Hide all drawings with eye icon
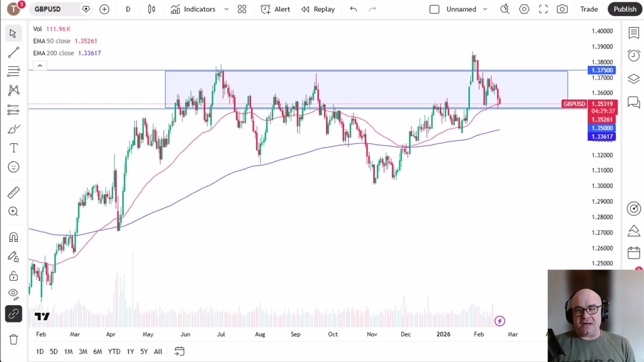Screen dimensions: 644x362 coord(13,294)
